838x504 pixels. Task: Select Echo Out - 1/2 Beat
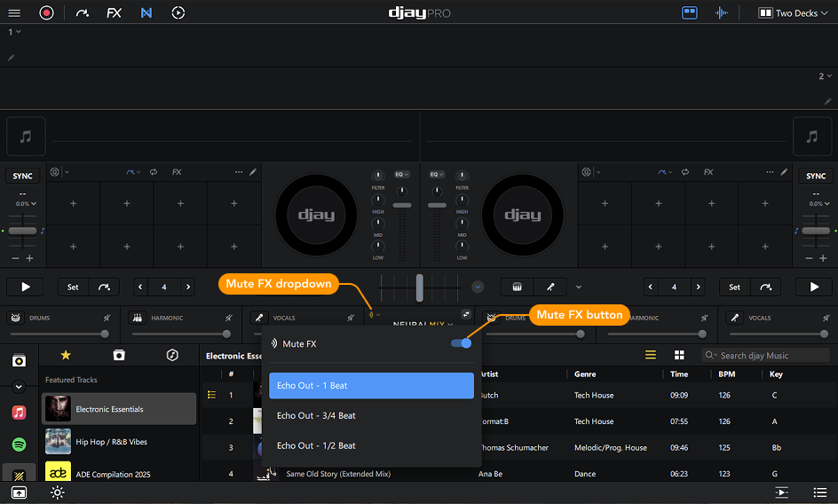pyautogui.click(x=371, y=445)
